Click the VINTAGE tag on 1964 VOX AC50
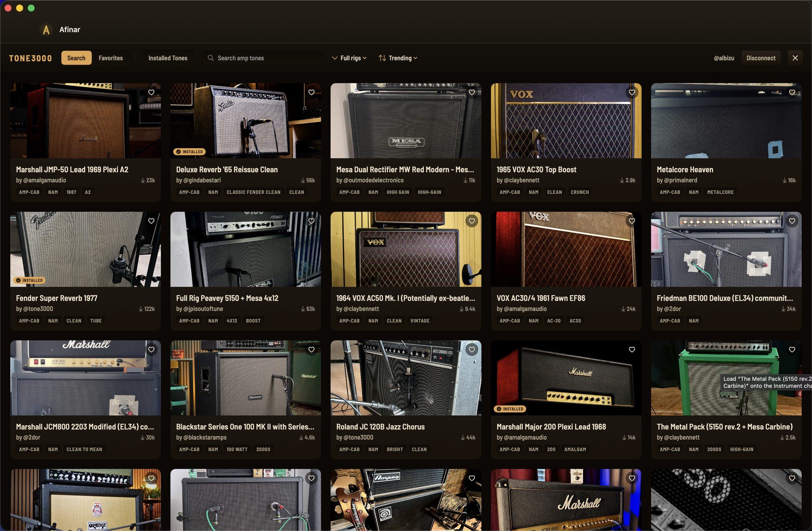812x531 pixels. [x=420, y=321]
